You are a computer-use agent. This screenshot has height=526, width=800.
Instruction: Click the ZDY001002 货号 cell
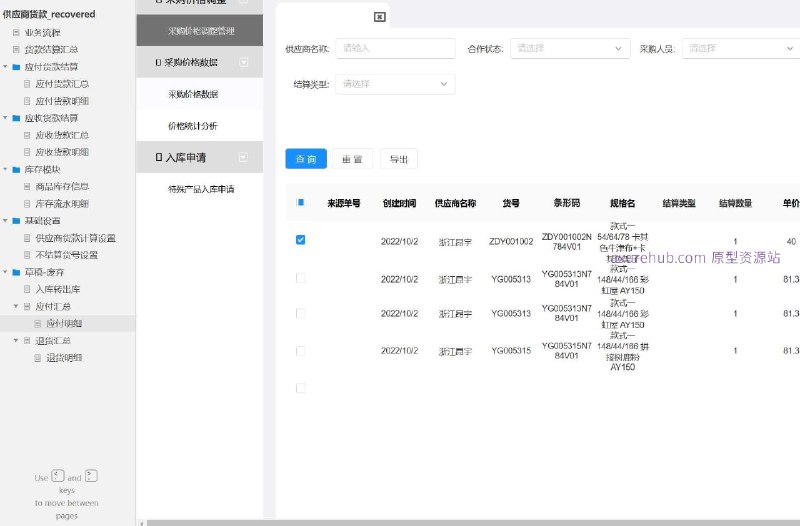[511, 241]
